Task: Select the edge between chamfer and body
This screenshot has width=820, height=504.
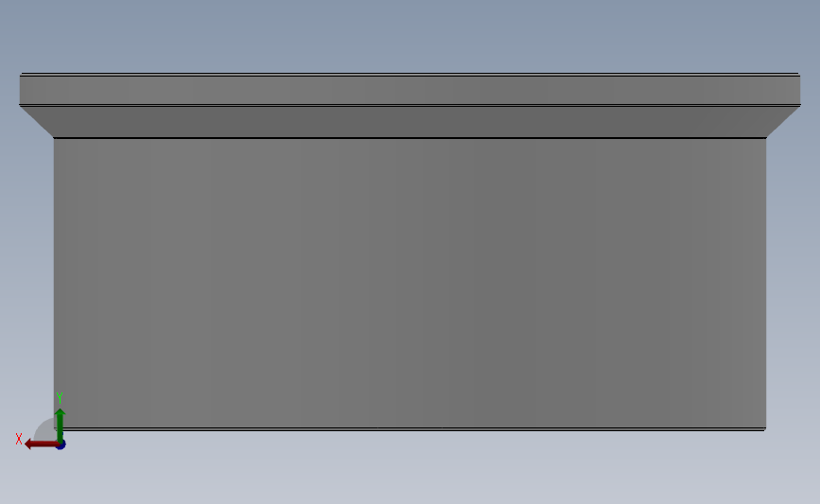Action: coord(410,138)
